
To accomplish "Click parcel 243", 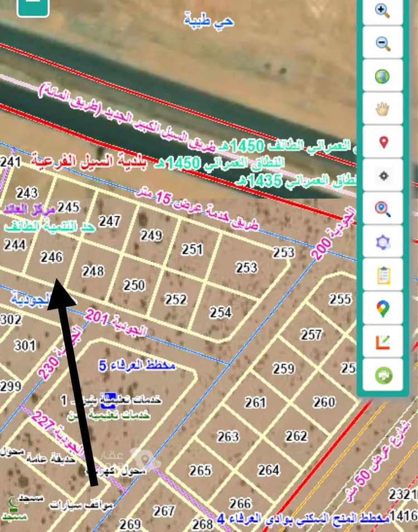I will pyautogui.click(x=27, y=193).
